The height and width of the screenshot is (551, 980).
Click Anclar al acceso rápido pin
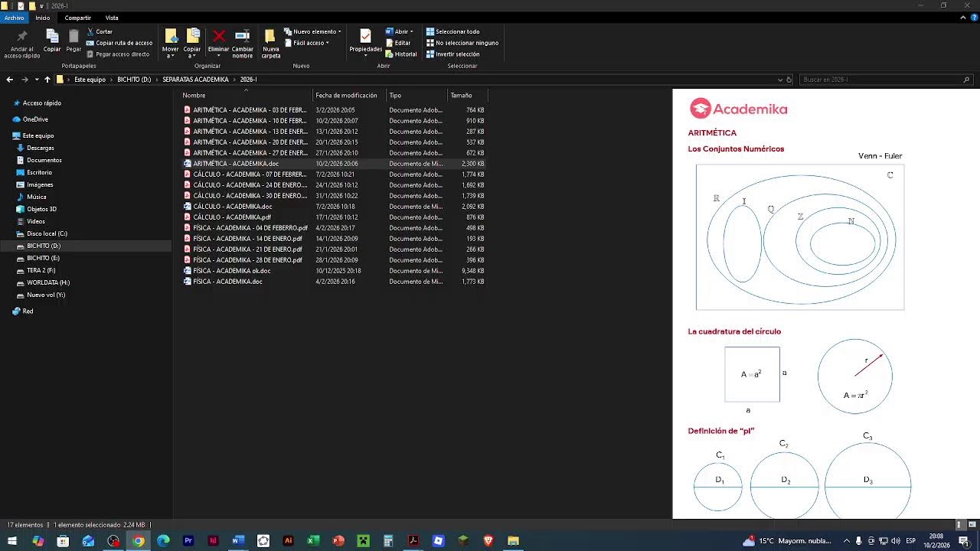tap(21, 36)
